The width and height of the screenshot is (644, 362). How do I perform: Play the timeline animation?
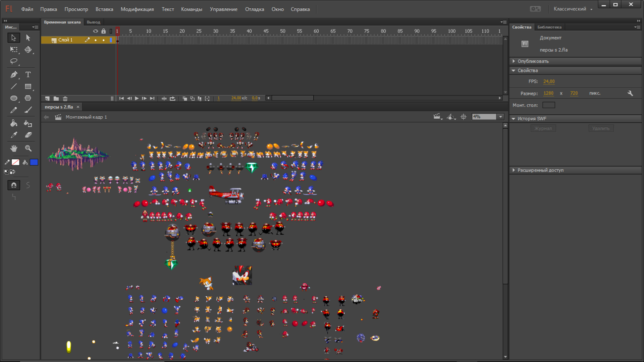tap(137, 98)
